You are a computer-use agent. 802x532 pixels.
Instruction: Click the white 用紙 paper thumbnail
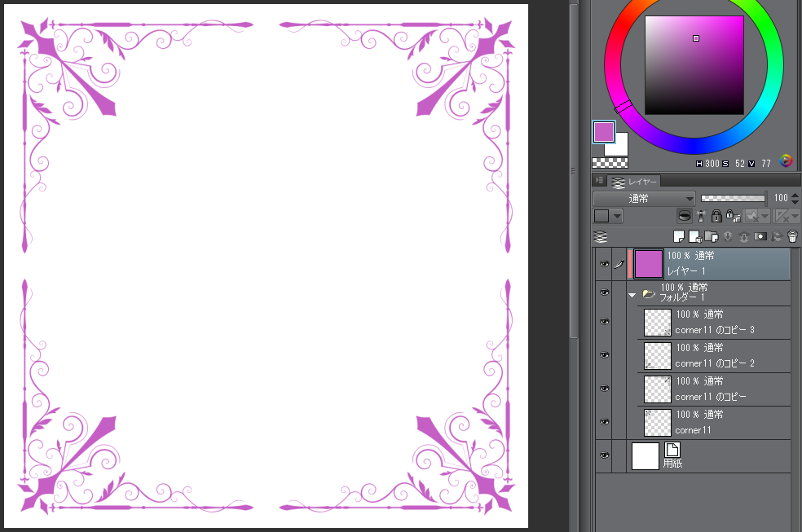(646, 456)
